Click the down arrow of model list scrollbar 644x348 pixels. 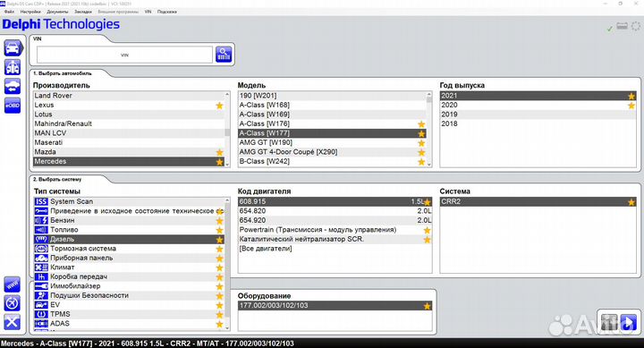pyautogui.click(x=429, y=164)
